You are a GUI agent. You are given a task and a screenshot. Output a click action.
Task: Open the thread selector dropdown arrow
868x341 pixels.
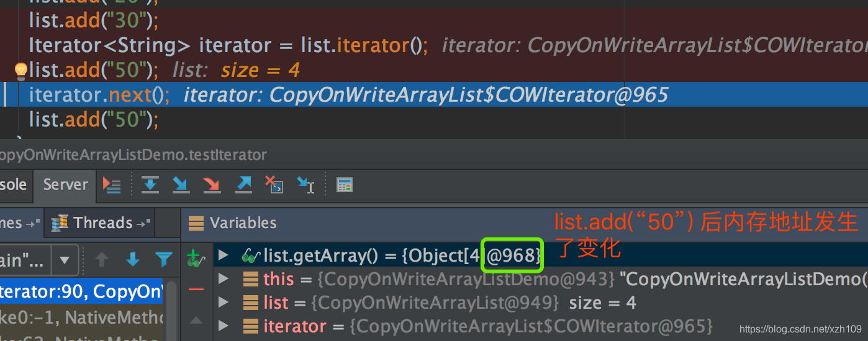point(64,260)
